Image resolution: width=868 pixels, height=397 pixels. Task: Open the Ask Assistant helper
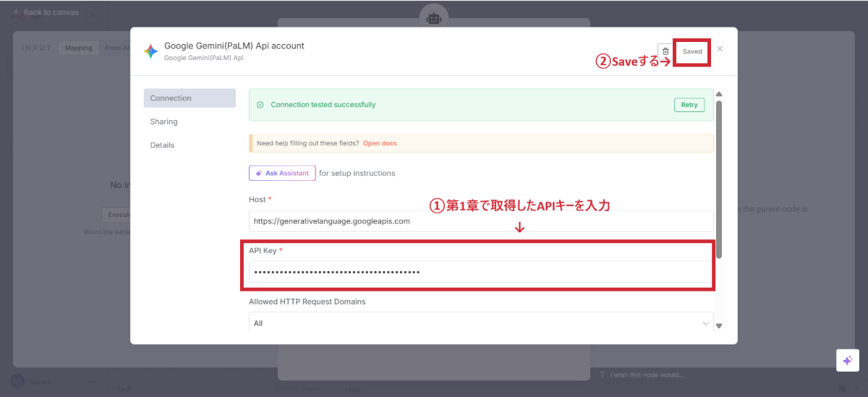282,174
